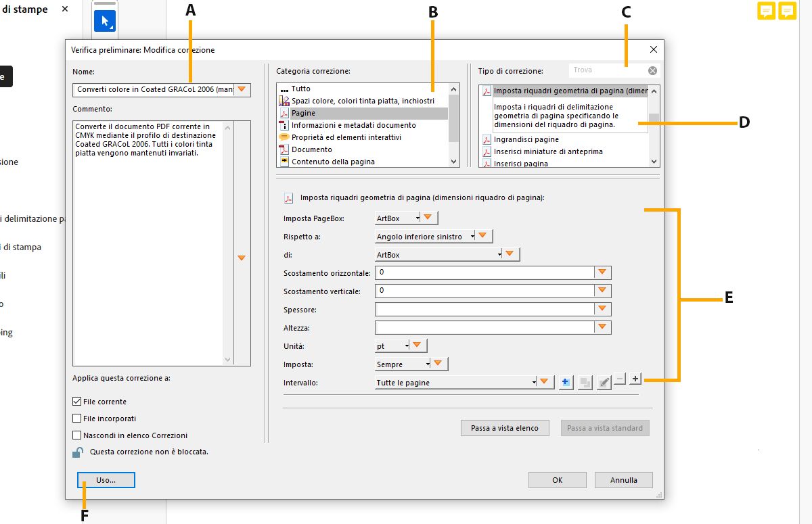Click the duplicate interval icon beside Intervallo

pos(585,382)
